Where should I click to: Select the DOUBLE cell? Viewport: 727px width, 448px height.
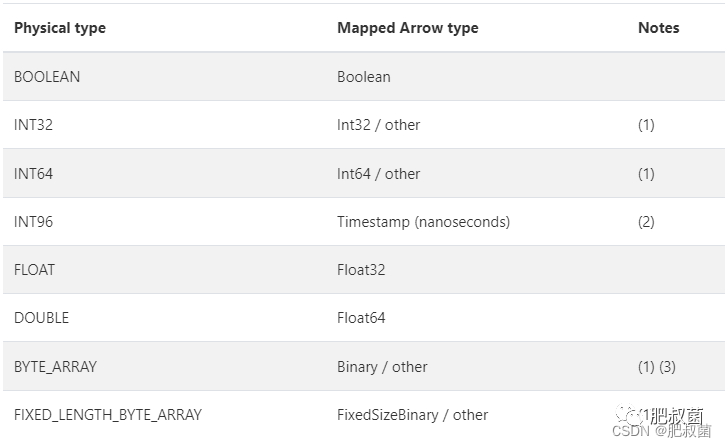pyautogui.click(x=41, y=318)
